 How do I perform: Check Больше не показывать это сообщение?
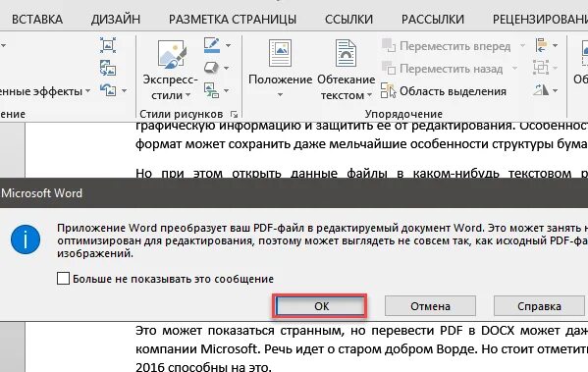63,279
